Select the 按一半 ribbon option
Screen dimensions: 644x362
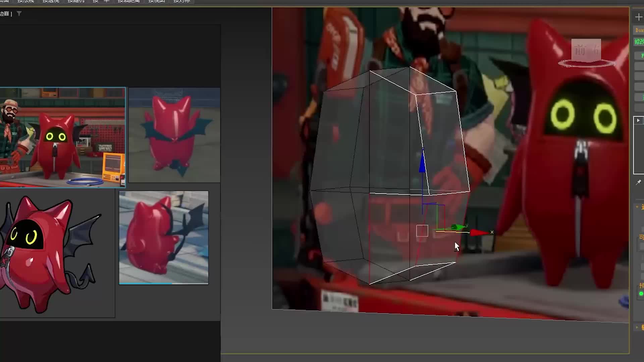[101, 1]
